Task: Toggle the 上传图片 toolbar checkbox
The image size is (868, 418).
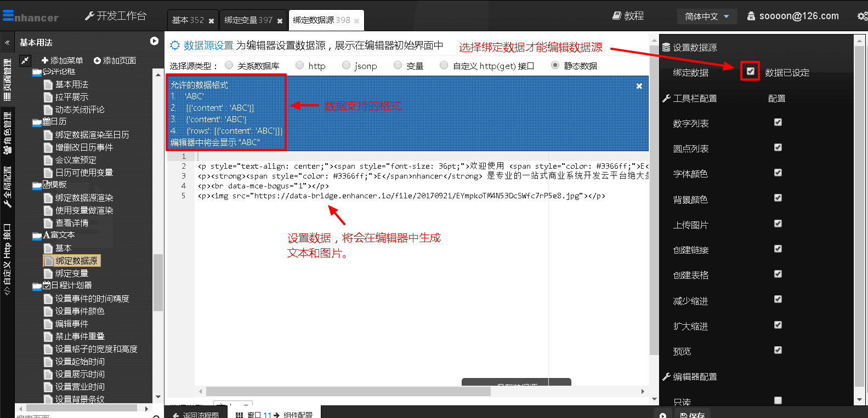Action: 778,224
